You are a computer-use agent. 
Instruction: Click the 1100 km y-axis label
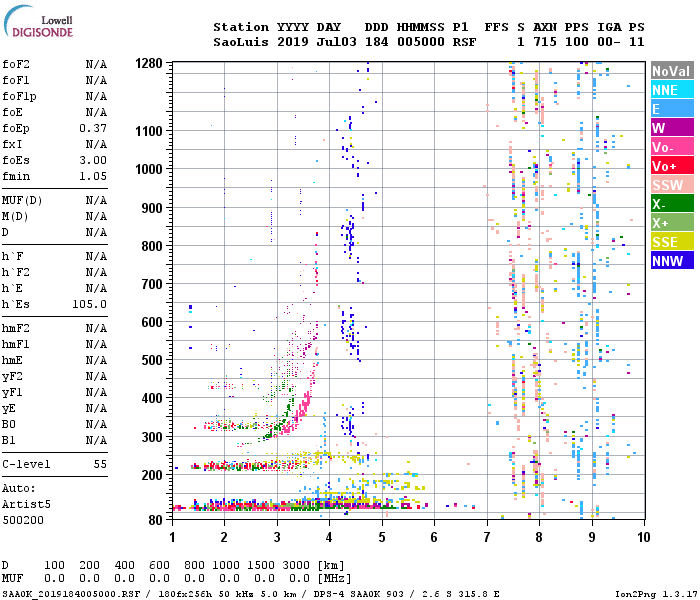pyautogui.click(x=149, y=131)
